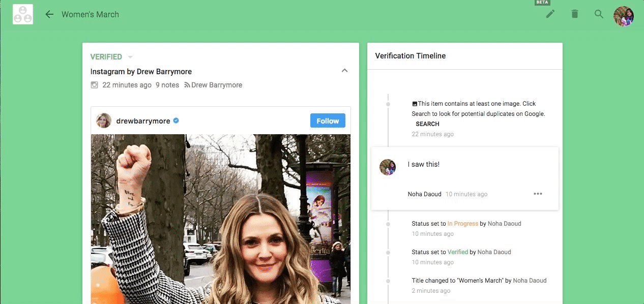
Task: Open the comment's three-dot menu
Action: [538, 194]
